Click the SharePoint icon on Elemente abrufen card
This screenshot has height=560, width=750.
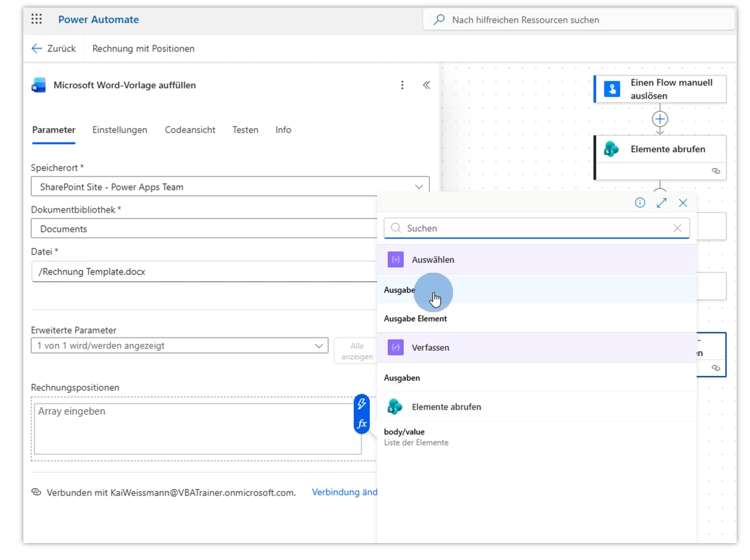point(611,149)
